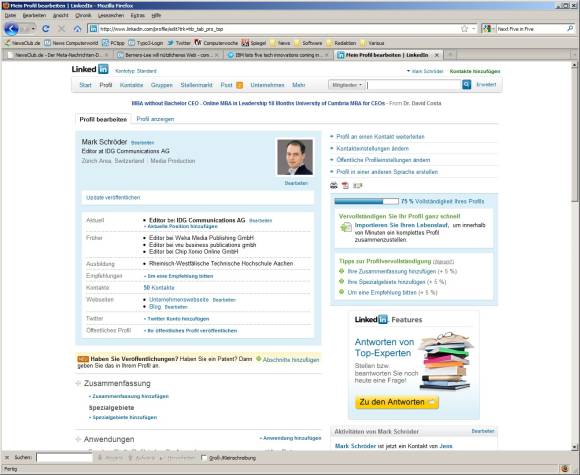Click the Erweitert search link
Viewport: 580px width, 475px height.
point(486,85)
